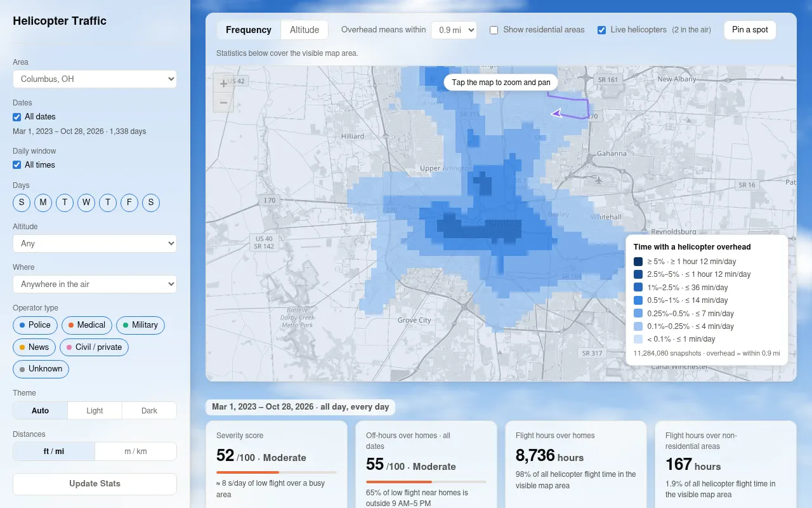Zoom in the map with plus icon
Image resolution: width=812 pixels, height=508 pixels.
point(223,83)
